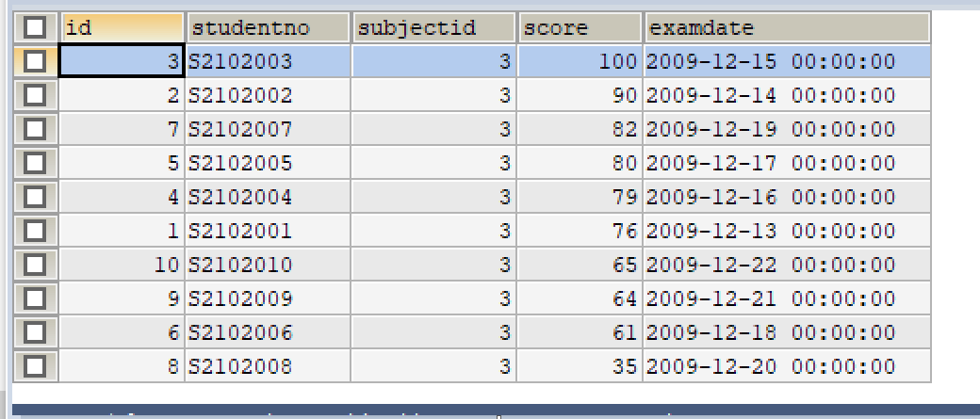The width and height of the screenshot is (980, 419).
Task: Select examdate 2009-12-16 00:00:00
Action: [788, 197]
